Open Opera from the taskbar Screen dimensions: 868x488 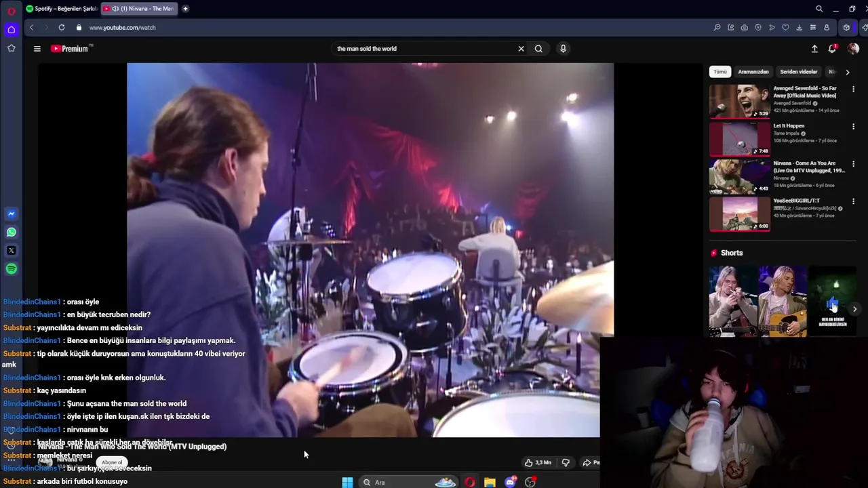(470, 482)
